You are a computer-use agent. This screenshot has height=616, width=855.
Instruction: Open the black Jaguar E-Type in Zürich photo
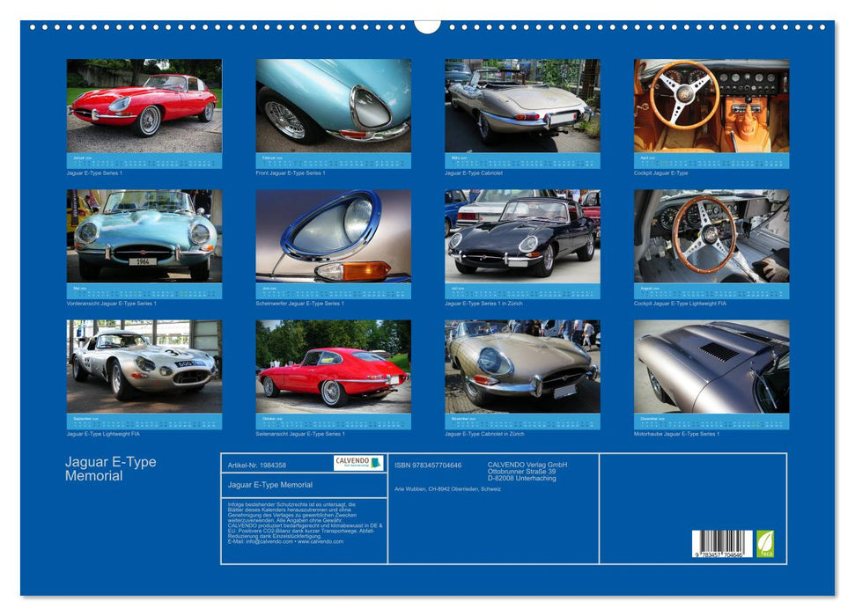tap(522, 236)
